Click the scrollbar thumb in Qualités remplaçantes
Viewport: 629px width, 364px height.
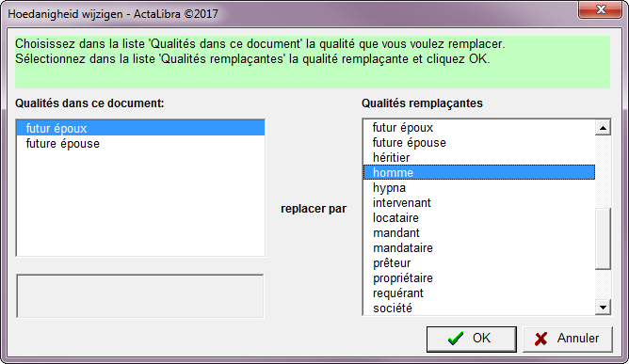[x=603, y=239]
